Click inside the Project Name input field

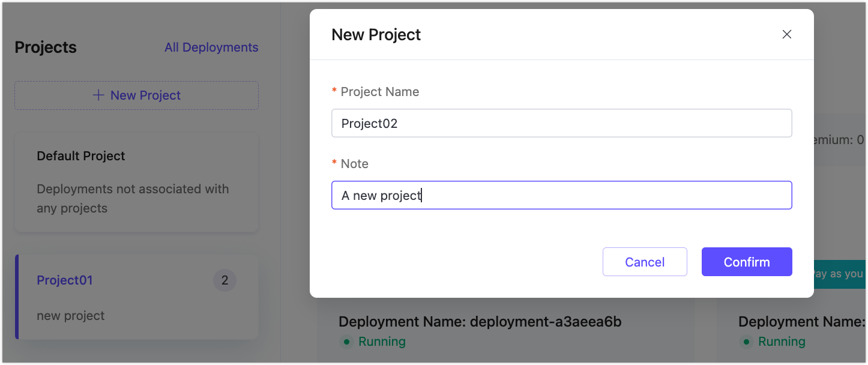point(561,122)
